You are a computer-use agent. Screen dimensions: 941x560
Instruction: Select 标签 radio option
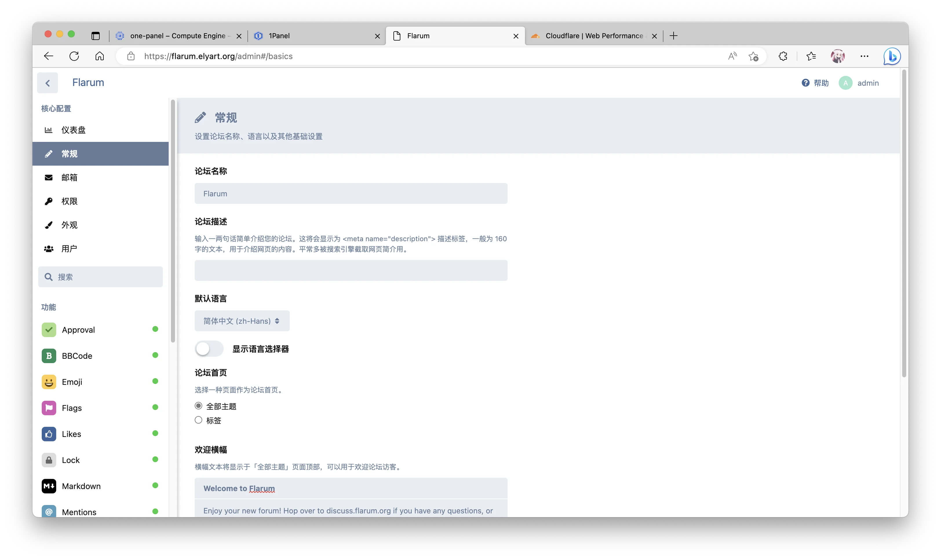(198, 420)
